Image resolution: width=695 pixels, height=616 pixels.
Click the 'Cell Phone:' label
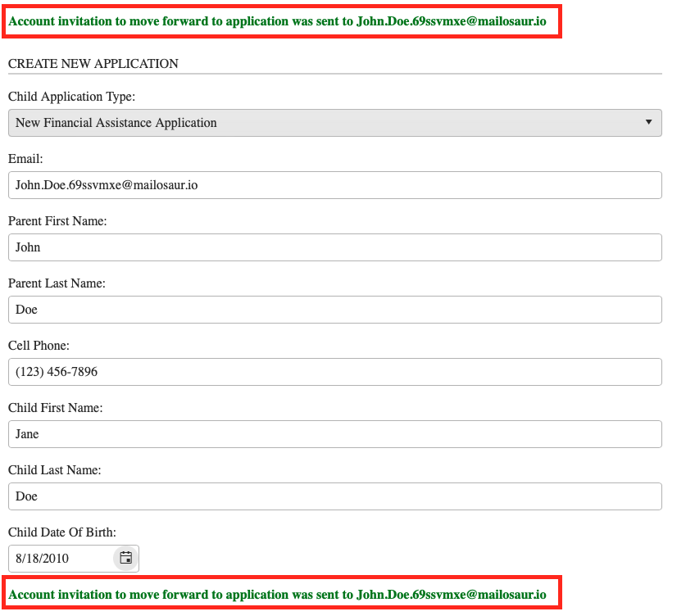pyautogui.click(x=39, y=346)
